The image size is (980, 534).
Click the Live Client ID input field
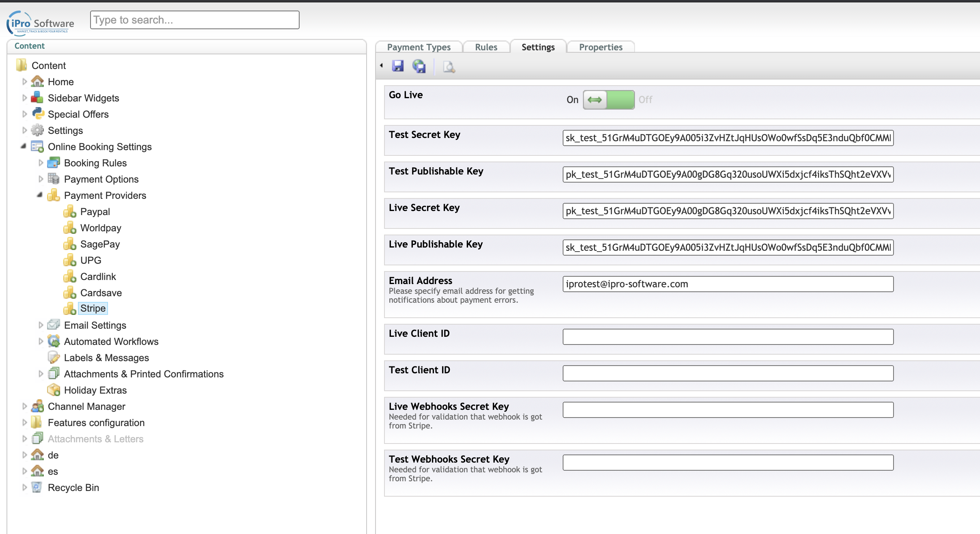727,337
